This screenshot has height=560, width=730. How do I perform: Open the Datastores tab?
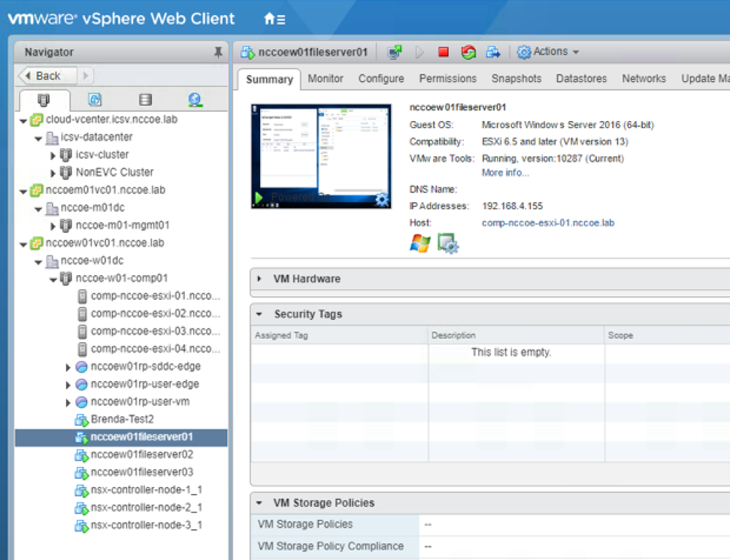(581, 78)
